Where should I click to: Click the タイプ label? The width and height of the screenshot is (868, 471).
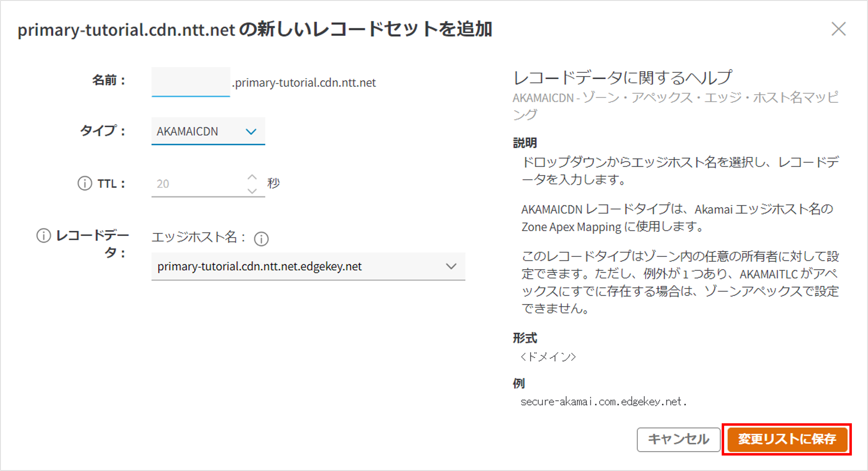(x=103, y=131)
